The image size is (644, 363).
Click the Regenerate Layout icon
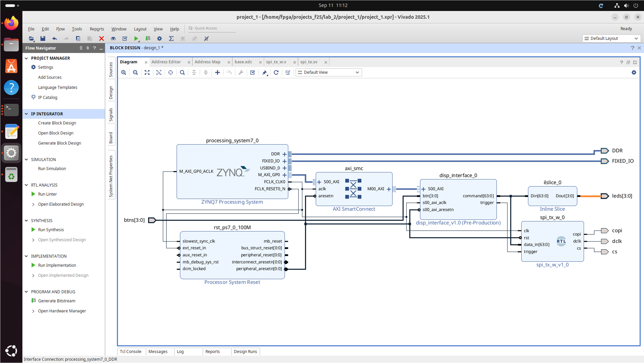coord(276,72)
